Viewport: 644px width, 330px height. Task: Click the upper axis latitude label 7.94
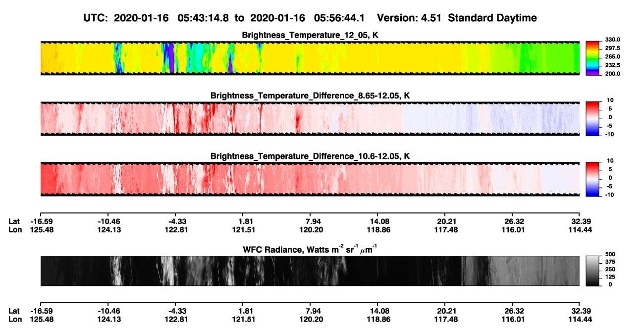pyautogui.click(x=310, y=221)
